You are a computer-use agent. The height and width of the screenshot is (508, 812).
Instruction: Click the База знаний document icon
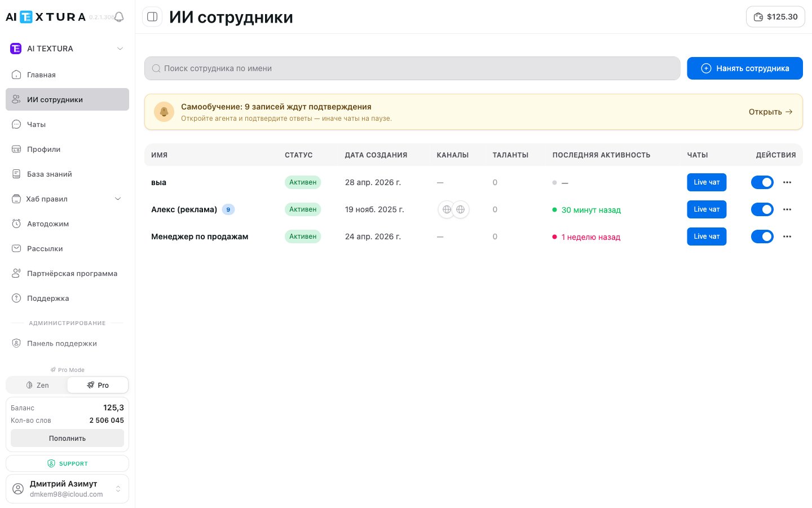click(16, 174)
